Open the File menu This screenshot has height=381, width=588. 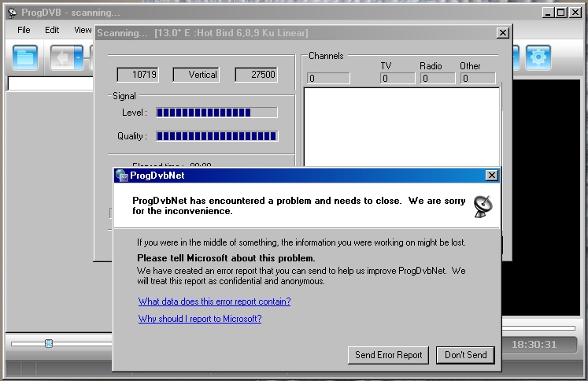point(24,30)
